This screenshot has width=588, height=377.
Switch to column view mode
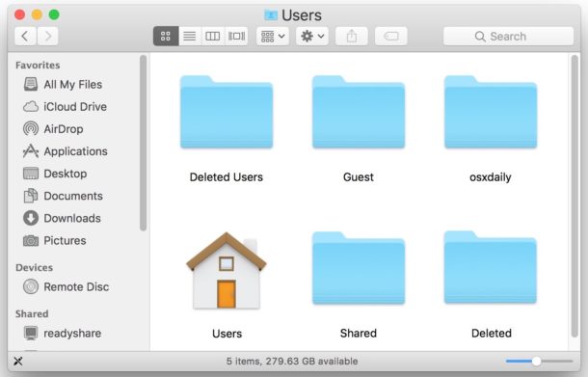coord(213,36)
